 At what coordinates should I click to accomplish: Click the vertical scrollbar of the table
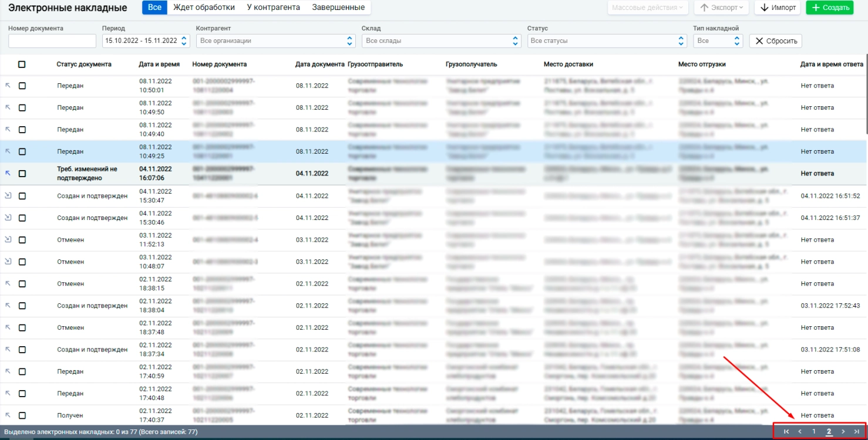866,94
